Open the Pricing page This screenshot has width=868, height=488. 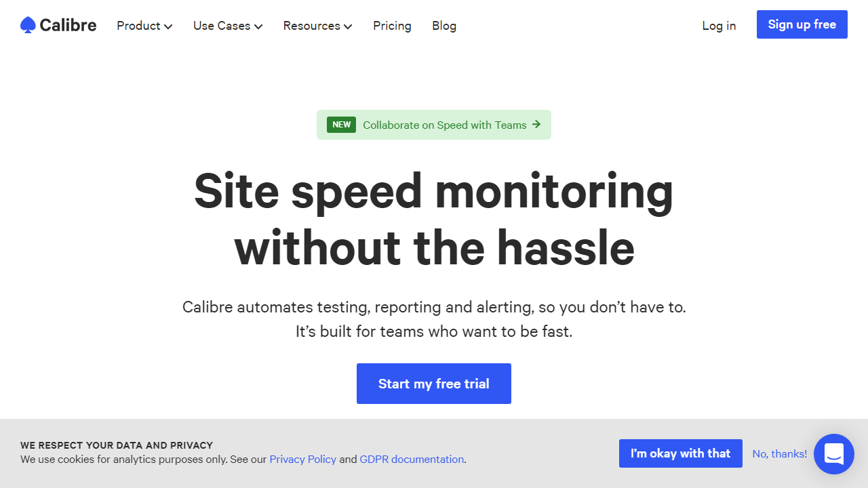[x=392, y=26]
